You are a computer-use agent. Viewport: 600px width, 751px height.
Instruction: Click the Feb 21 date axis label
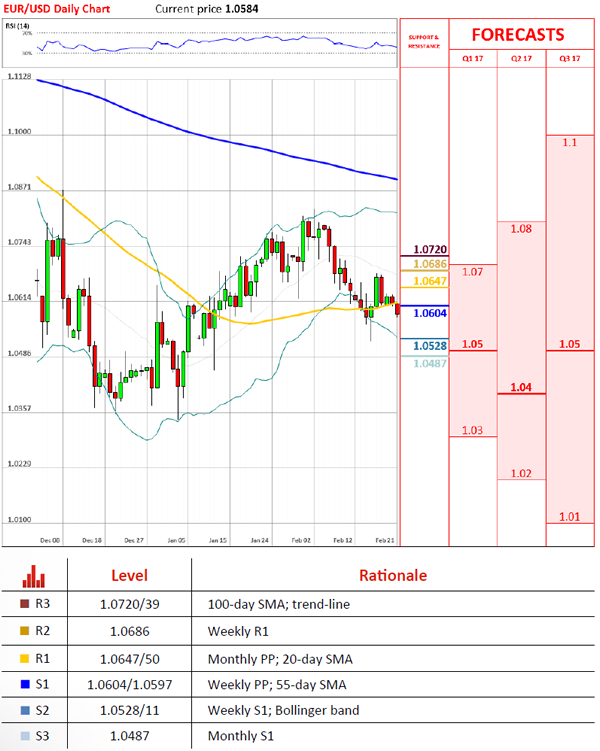point(385,540)
